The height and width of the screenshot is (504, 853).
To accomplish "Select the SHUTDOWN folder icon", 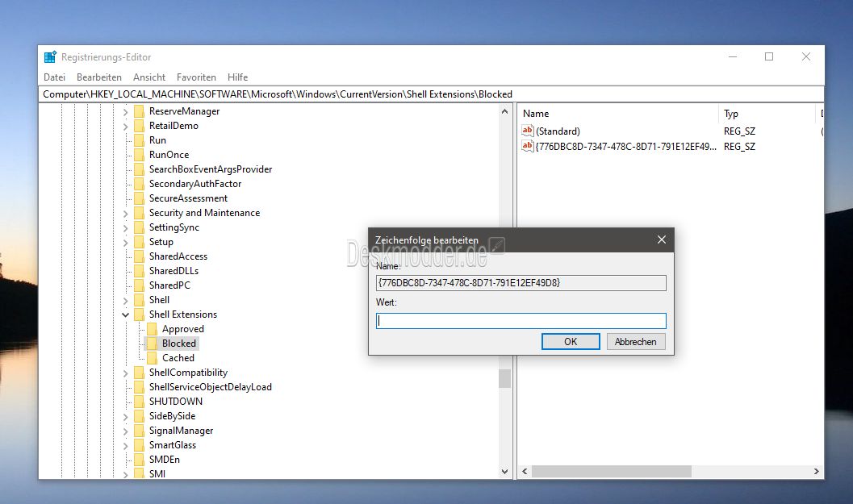I will (x=140, y=402).
